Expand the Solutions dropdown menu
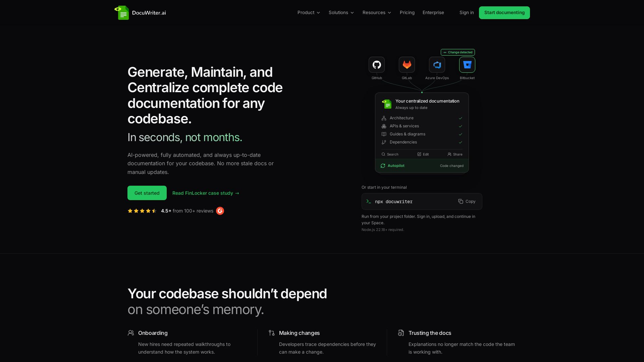Viewport: 644px width, 362px height. tap(341, 13)
